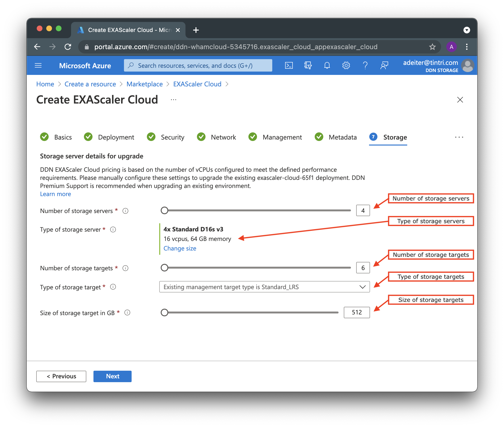Open the tab search arrow in Chrome
The height and width of the screenshot is (427, 504).
pos(467,30)
